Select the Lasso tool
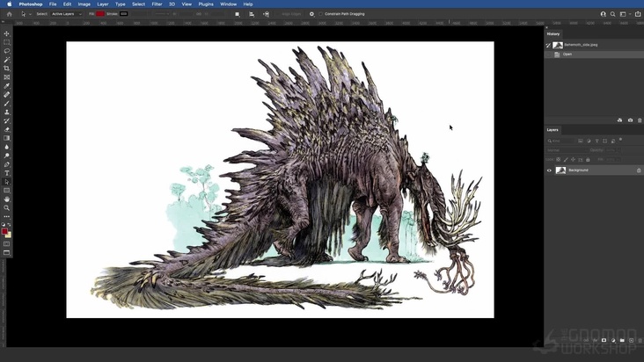 pos(6,51)
